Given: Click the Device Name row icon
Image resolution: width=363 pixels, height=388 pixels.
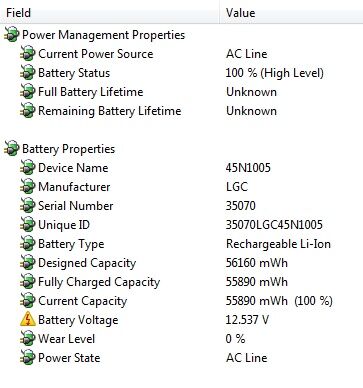Looking at the screenshot, I should (x=28, y=167).
